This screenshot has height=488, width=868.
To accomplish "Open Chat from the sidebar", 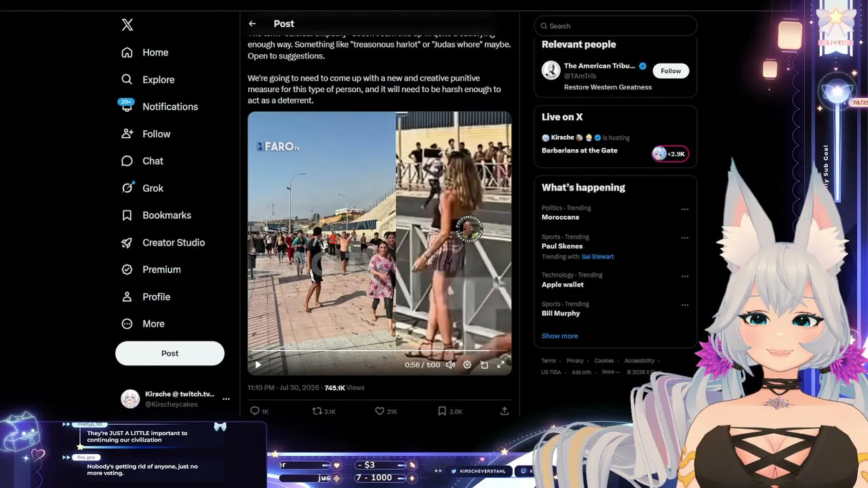I will click(142, 161).
